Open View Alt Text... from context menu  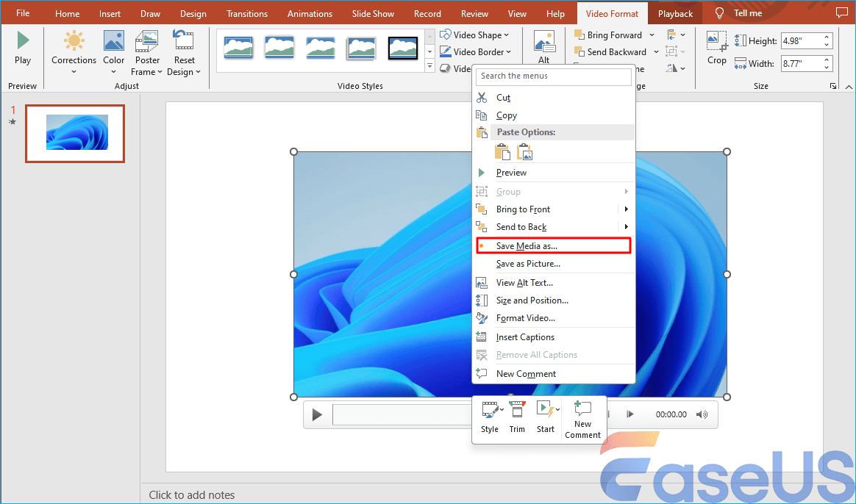click(554, 283)
